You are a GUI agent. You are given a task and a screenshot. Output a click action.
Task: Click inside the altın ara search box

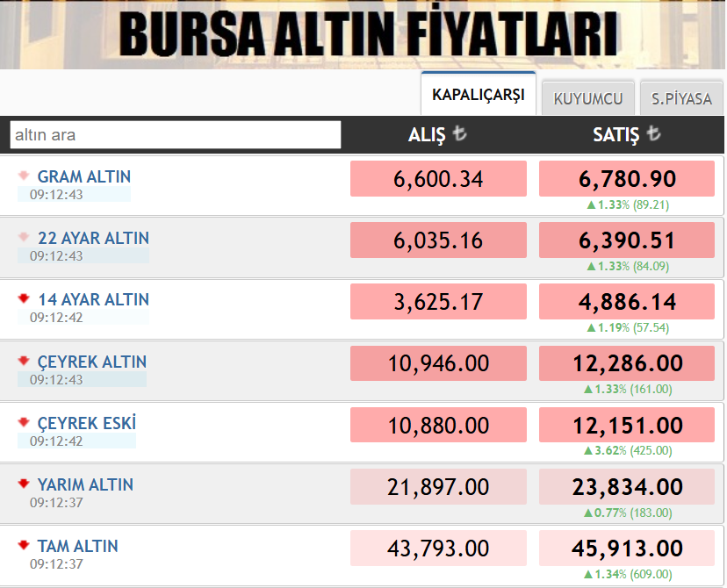174,134
